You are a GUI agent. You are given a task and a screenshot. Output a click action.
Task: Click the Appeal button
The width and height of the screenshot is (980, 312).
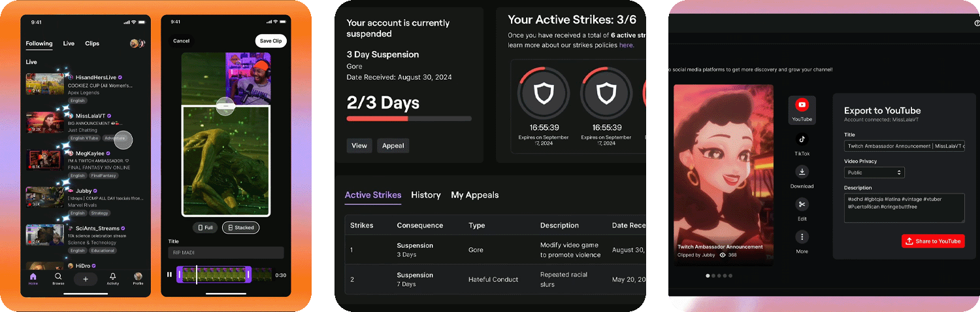click(393, 145)
